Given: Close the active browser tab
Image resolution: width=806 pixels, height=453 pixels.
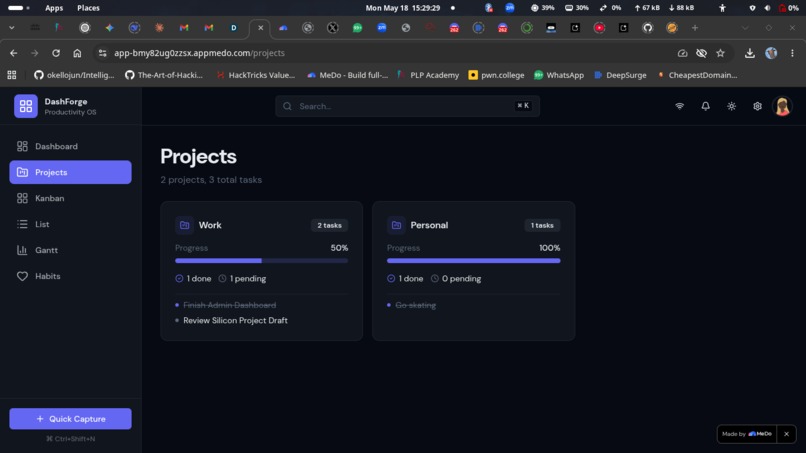Looking at the screenshot, I should pyautogui.click(x=261, y=28).
